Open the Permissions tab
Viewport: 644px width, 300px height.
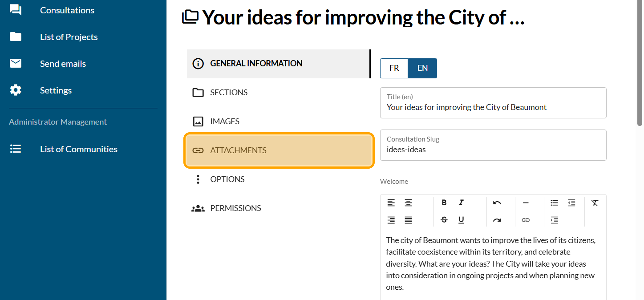tap(235, 208)
